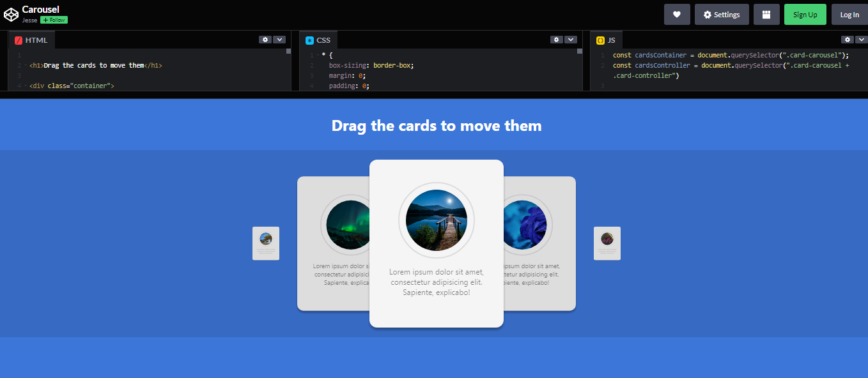The height and width of the screenshot is (378, 868).
Task: Click the green Sign Up button
Action: coord(805,14)
